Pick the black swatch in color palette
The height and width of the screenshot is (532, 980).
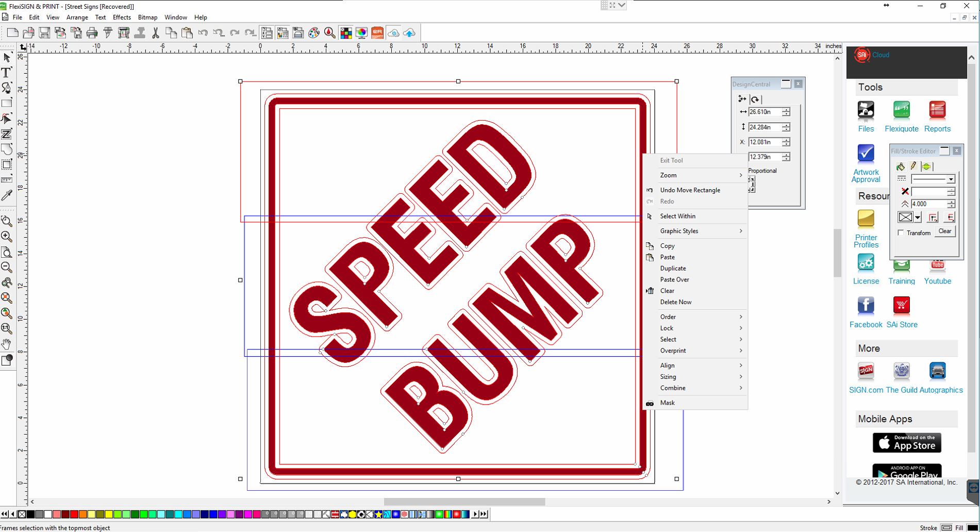pos(30,514)
